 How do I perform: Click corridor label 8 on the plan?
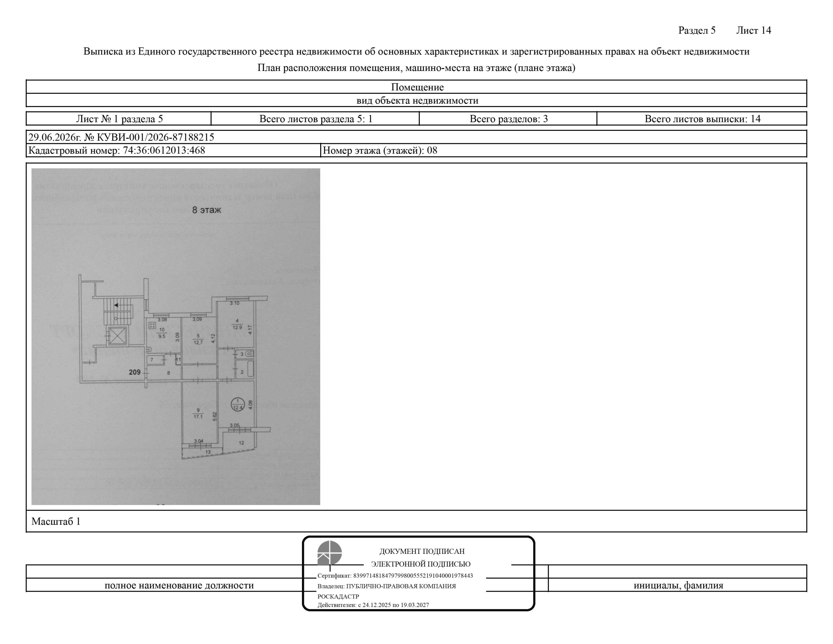point(169,373)
